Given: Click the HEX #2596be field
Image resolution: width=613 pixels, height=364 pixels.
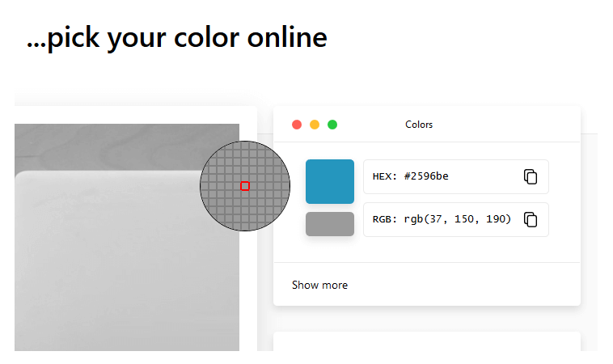Looking at the screenshot, I should [456, 176].
